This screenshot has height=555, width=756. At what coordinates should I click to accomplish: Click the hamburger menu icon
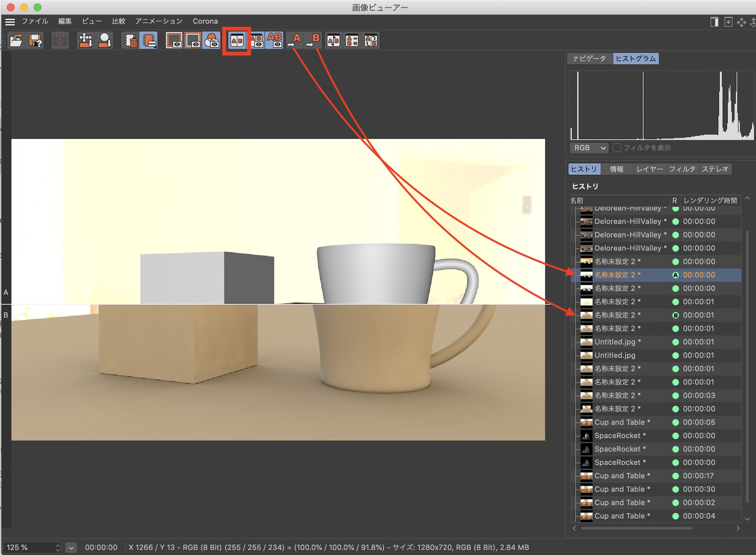point(10,22)
